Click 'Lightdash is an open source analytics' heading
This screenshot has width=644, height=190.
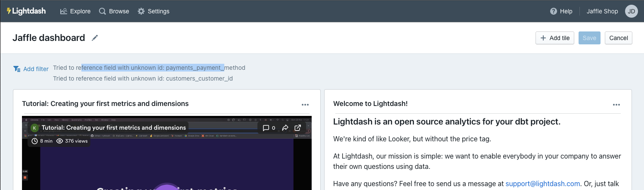coord(447,121)
